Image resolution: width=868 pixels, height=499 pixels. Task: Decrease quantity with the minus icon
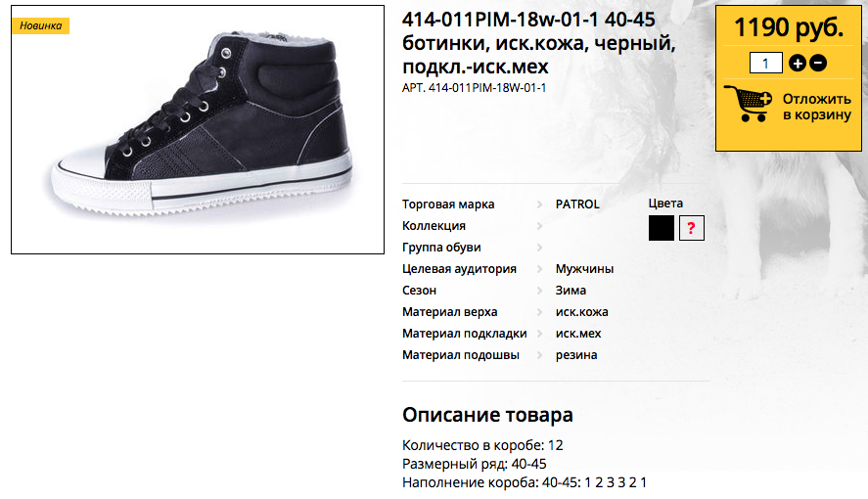tap(818, 63)
